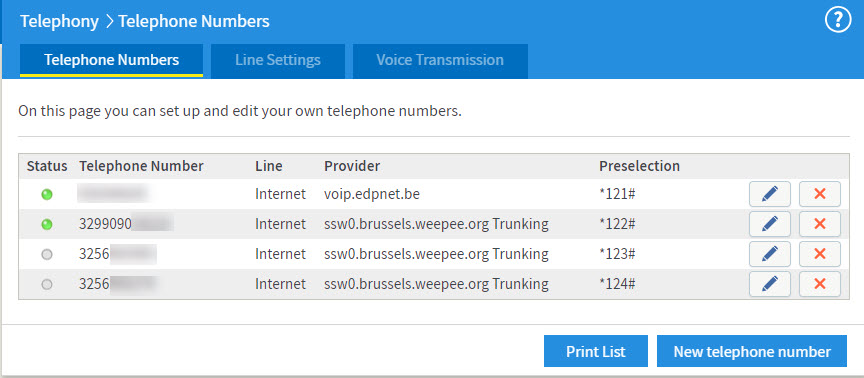The image size is (864, 378).
Task: Delete the voip.edpnet.be number entry
Action: (820, 194)
